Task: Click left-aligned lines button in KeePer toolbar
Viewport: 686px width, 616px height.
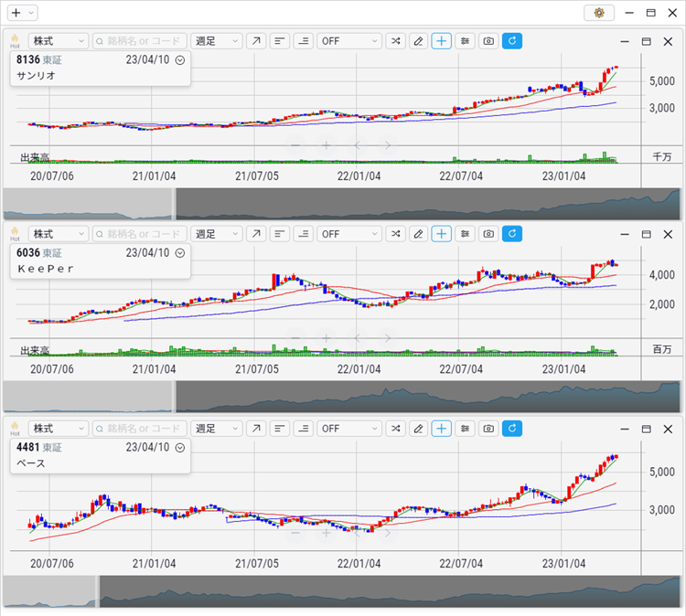Action: click(279, 234)
